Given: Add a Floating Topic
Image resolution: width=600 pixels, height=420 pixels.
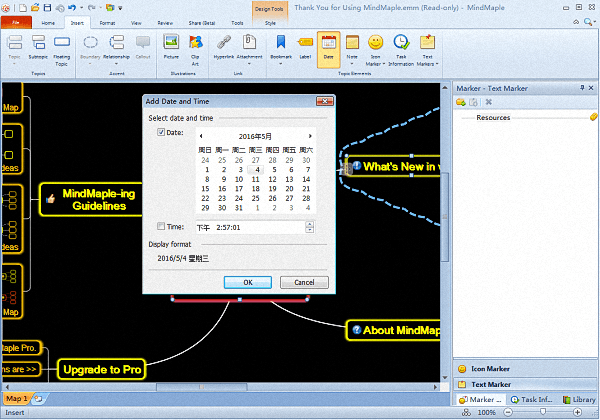Looking at the screenshot, I should coord(62,50).
